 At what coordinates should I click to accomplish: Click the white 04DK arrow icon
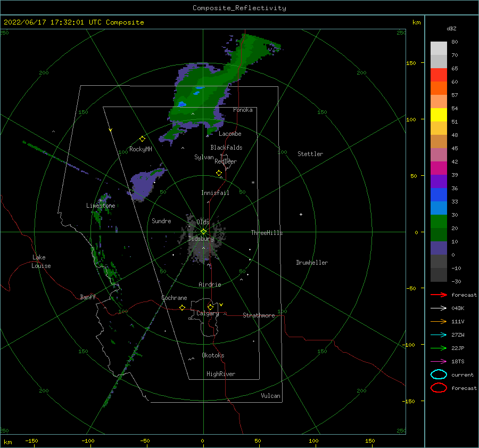coord(439,308)
